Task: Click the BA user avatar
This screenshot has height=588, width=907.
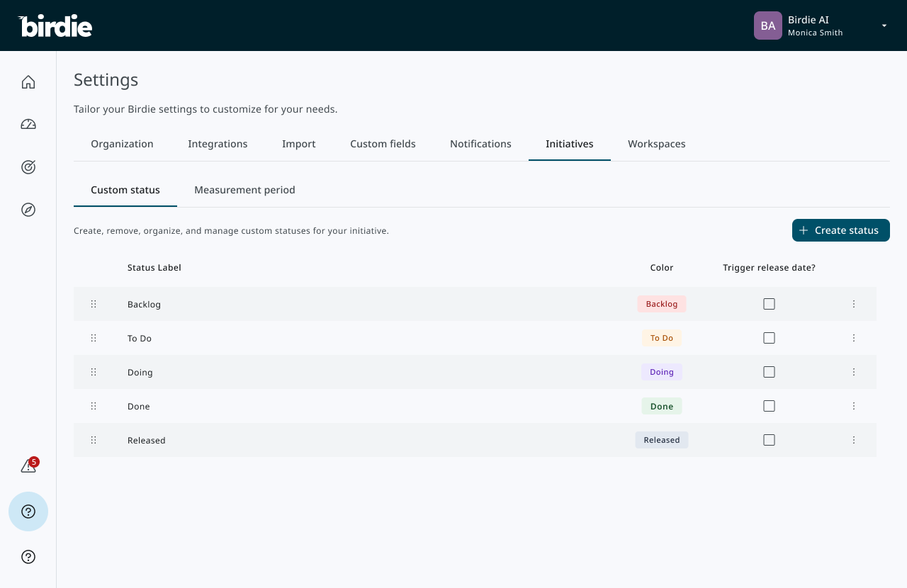Action: pyautogui.click(x=767, y=26)
